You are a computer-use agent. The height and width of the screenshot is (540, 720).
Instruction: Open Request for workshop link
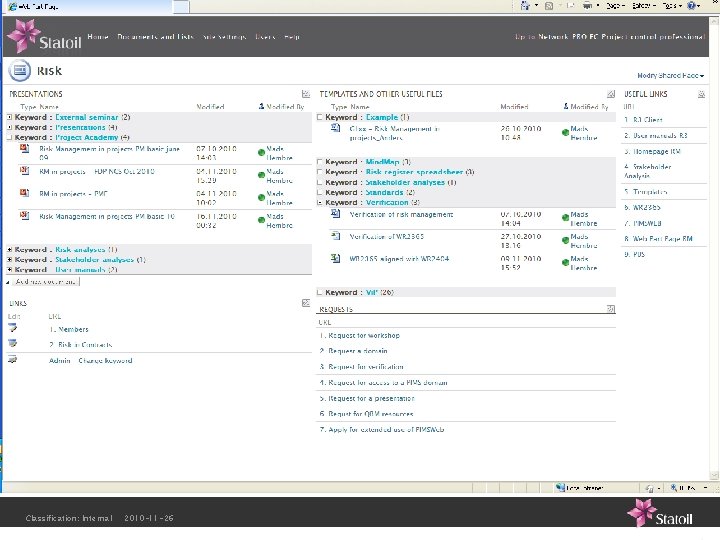coord(364,335)
